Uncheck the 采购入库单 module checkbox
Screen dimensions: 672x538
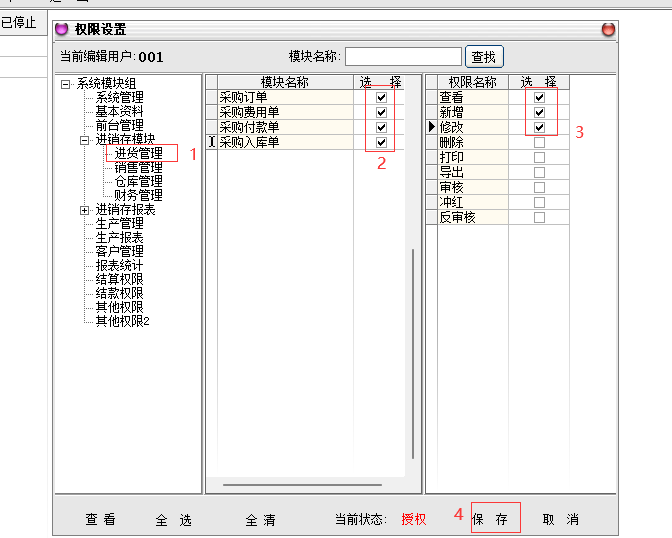coord(381,143)
